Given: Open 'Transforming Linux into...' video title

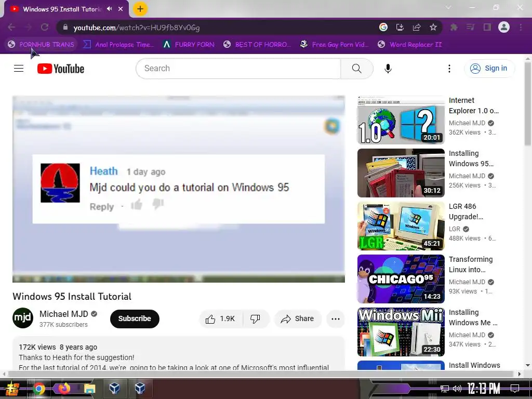Looking at the screenshot, I should pos(471,264).
